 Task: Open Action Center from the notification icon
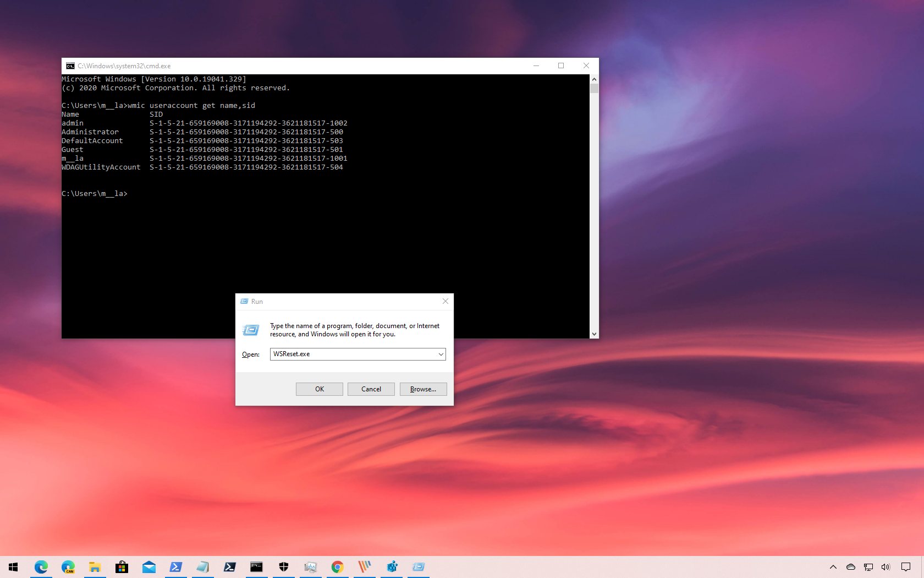click(x=906, y=567)
